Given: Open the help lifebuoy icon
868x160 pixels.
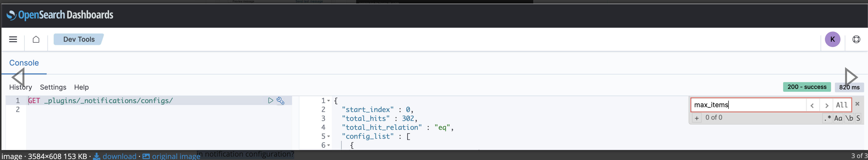Looking at the screenshot, I should (856, 39).
